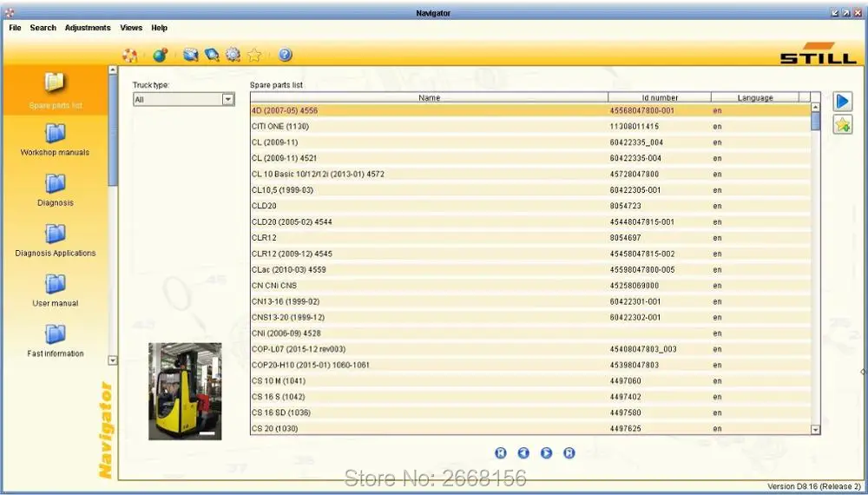This screenshot has width=868, height=495.
Task: Select row CLR12 (2009-12) 4545
Action: 530,254
